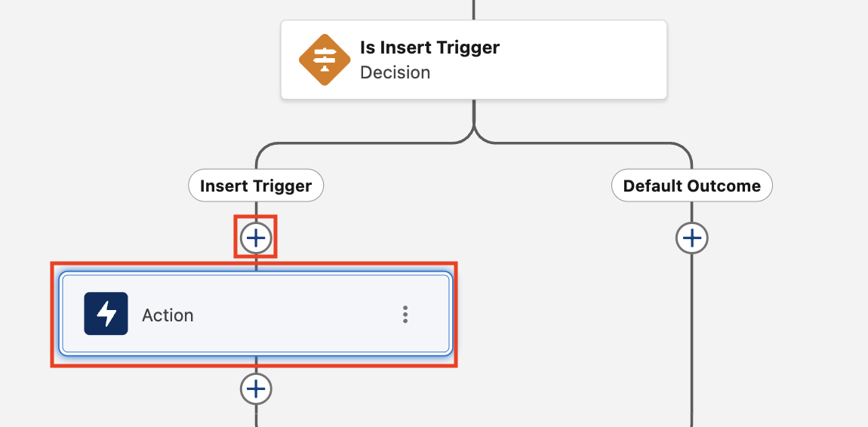The height and width of the screenshot is (427, 868).
Task: Open the Action element's three-dot menu
Action: tap(405, 314)
